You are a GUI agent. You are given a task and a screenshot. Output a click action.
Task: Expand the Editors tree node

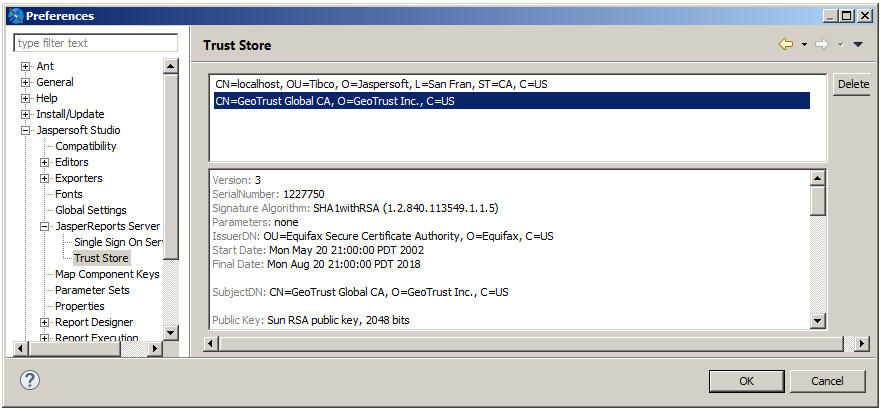[x=44, y=162]
